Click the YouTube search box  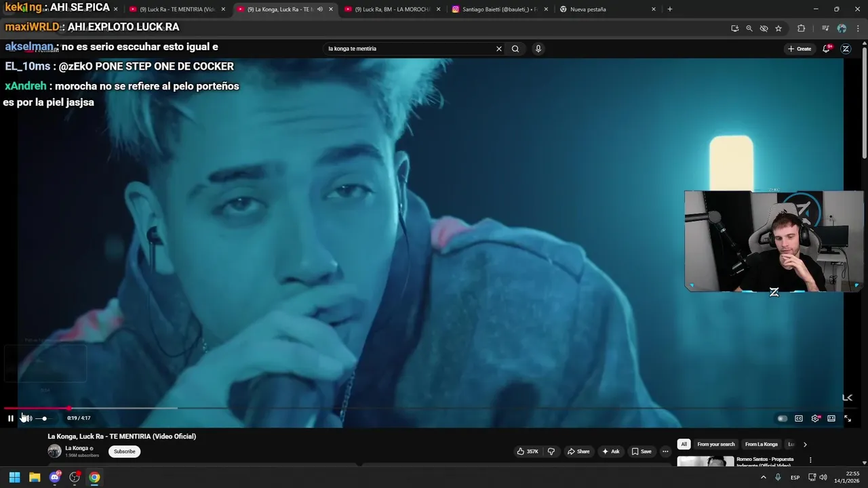pos(410,49)
